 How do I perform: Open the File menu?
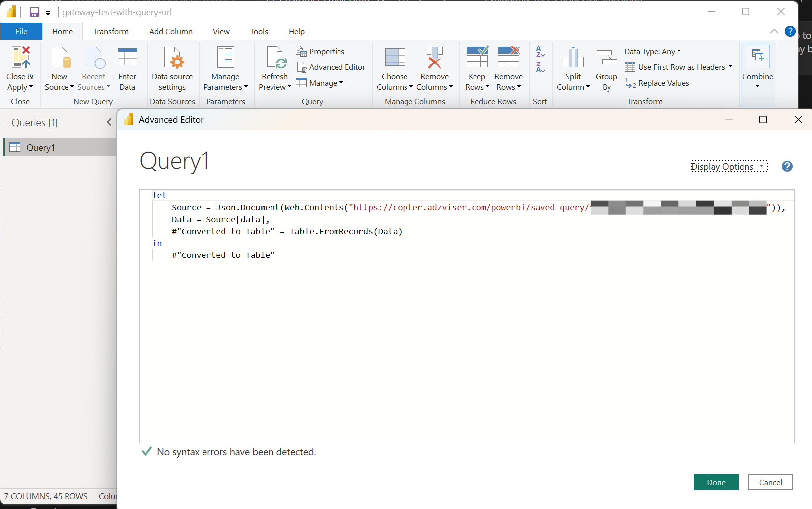(21, 31)
